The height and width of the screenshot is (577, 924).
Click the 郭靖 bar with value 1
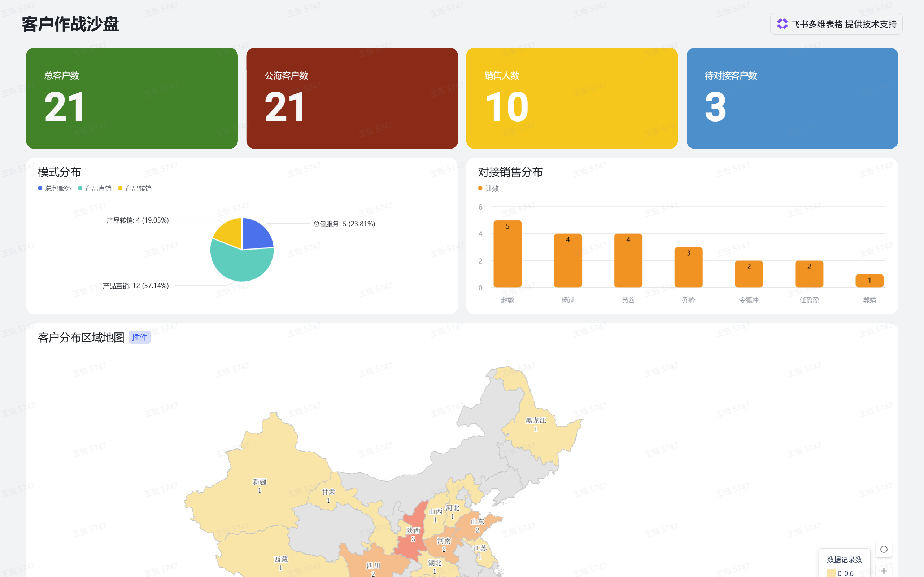click(869, 281)
